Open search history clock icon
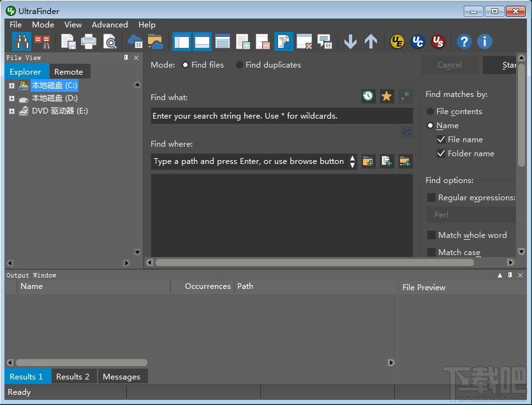 [x=368, y=96]
